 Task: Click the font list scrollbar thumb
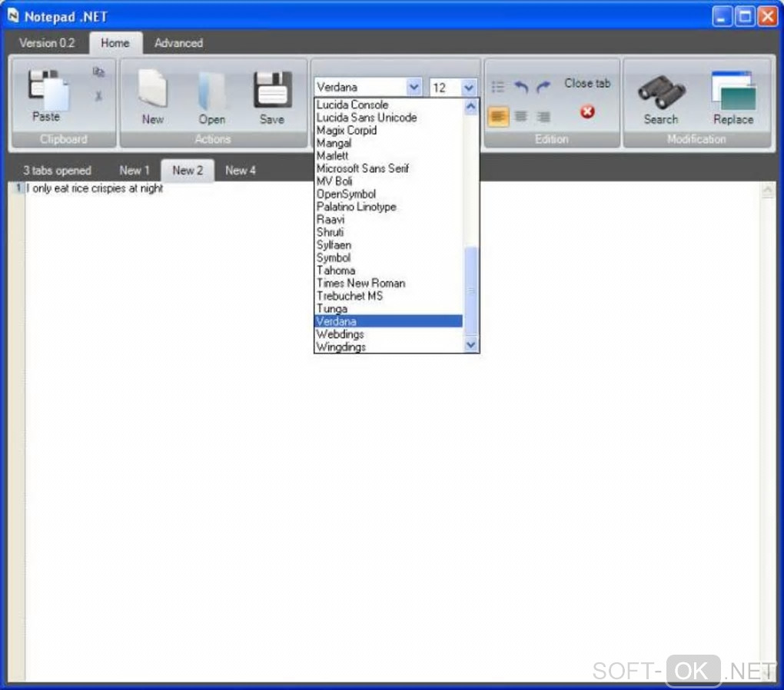click(x=470, y=290)
